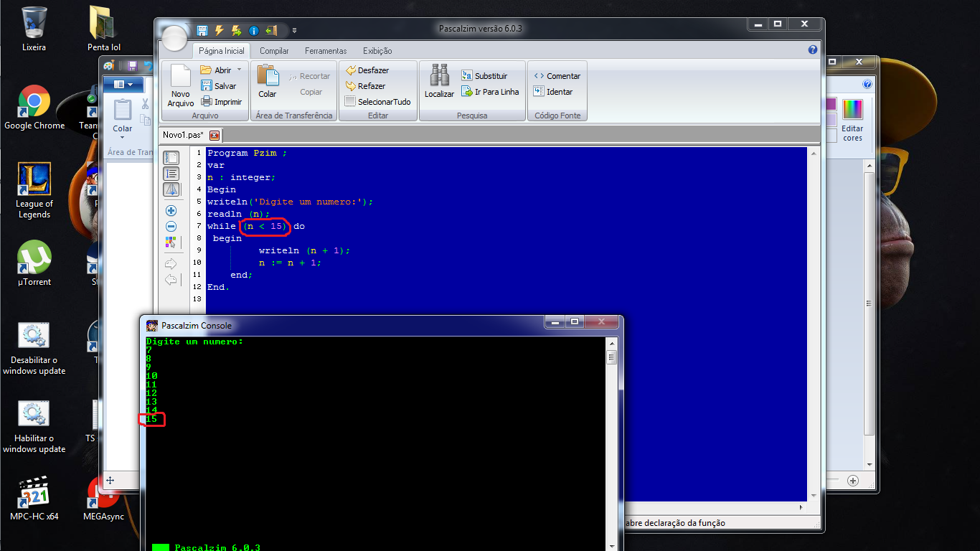Click the info icon in quick access bar

pos(253,31)
